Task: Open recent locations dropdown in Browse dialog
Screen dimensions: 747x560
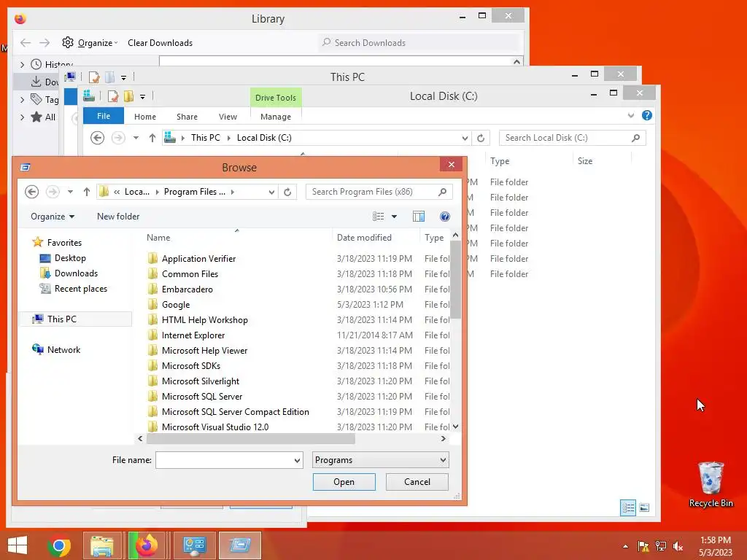Action: pyautogui.click(x=70, y=192)
